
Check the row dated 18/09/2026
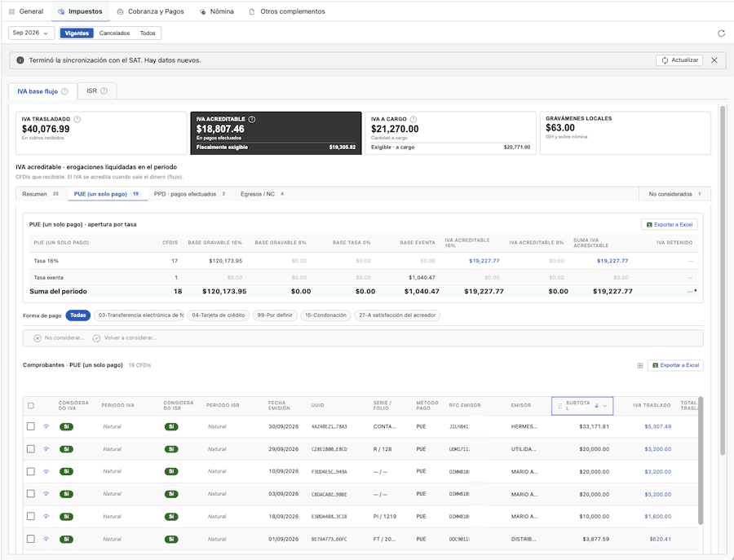[31, 517]
